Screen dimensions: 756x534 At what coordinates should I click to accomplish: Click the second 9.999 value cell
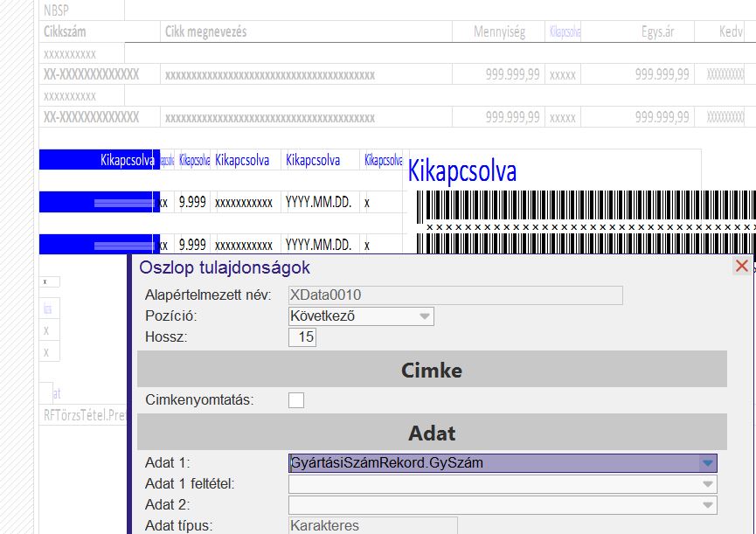(192, 245)
